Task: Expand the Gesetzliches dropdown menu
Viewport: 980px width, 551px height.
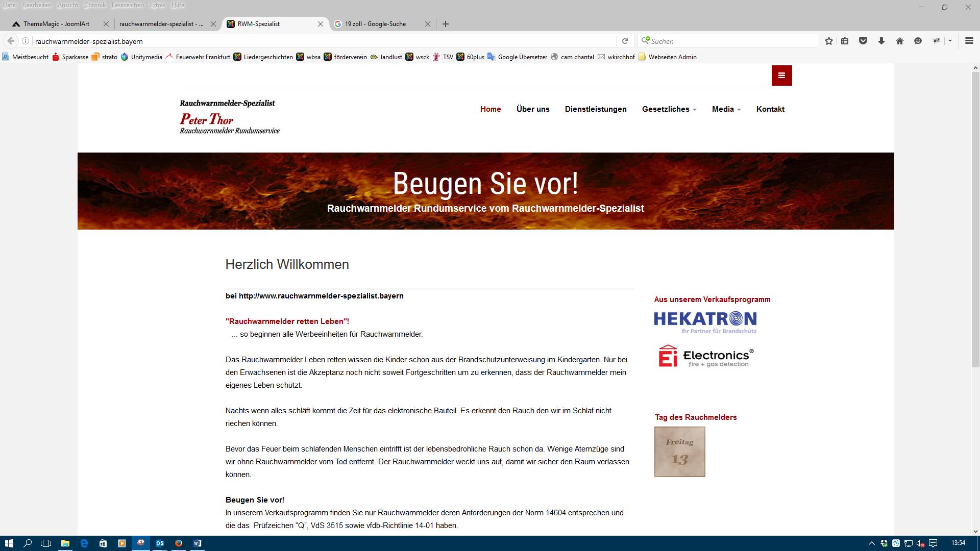Action: 669,109
